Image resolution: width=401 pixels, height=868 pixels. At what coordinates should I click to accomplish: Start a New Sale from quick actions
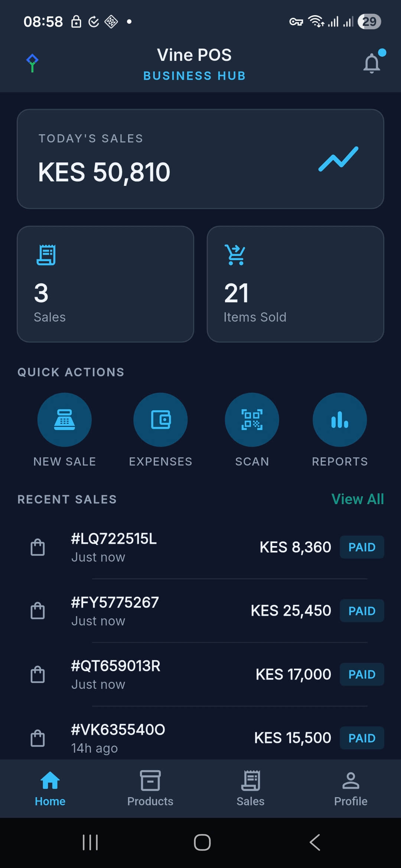[65, 420]
